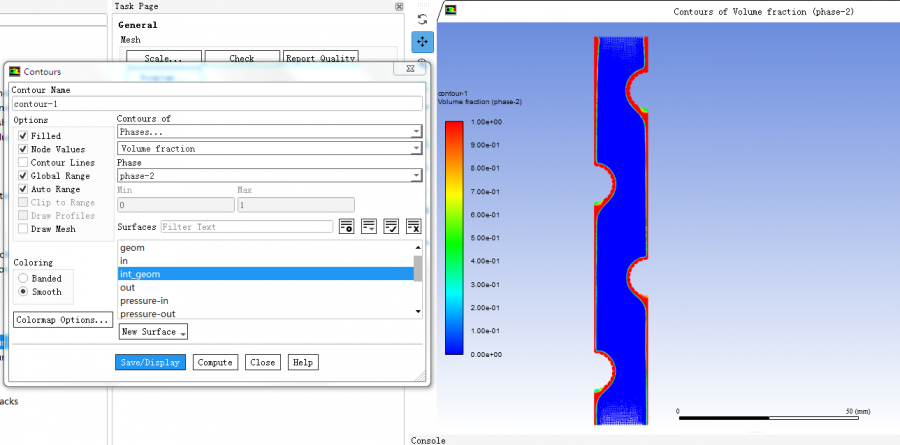Click the pan/translate view tool icon

tap(422, 42)
